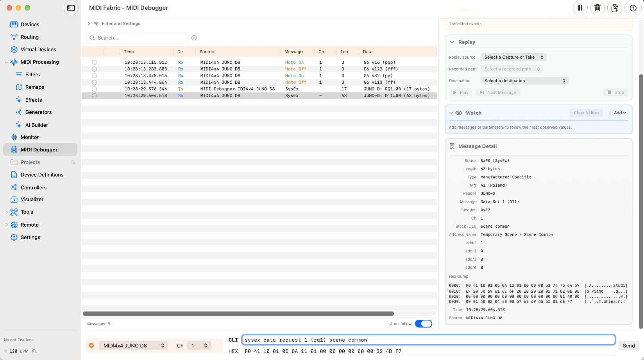Click the HEX bytes field
This screenshot has width=644, height=360.
[x=429, y=351]
